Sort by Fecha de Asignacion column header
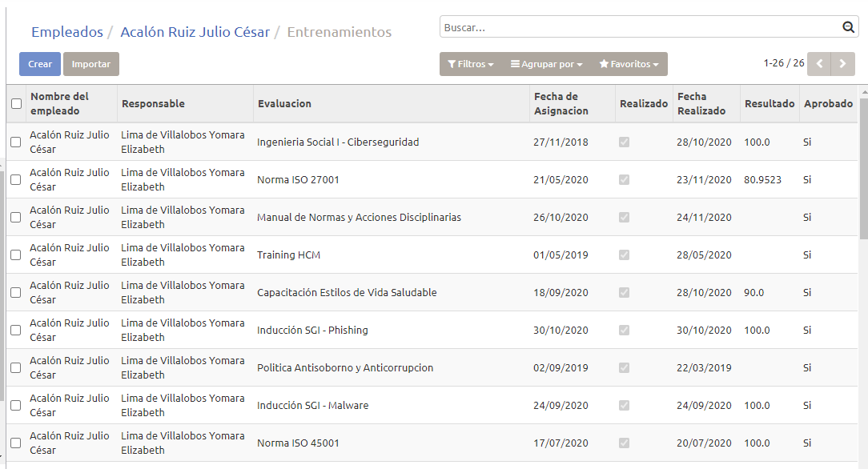 [x=561, y=104]
